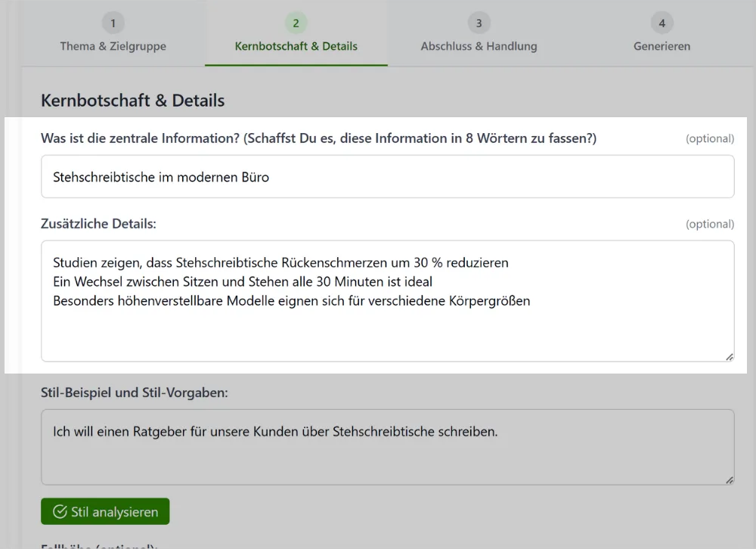Viewport: 756px width, 549px height.
Task: Click the line 'Besonders höhenverstellbare Modelle'
Action: coord(291,301)
